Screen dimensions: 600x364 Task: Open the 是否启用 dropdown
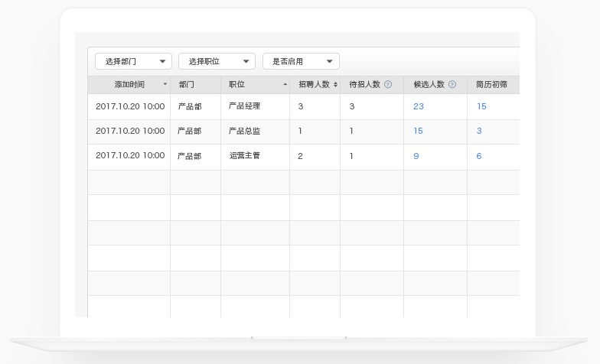[x=301, y=61]
